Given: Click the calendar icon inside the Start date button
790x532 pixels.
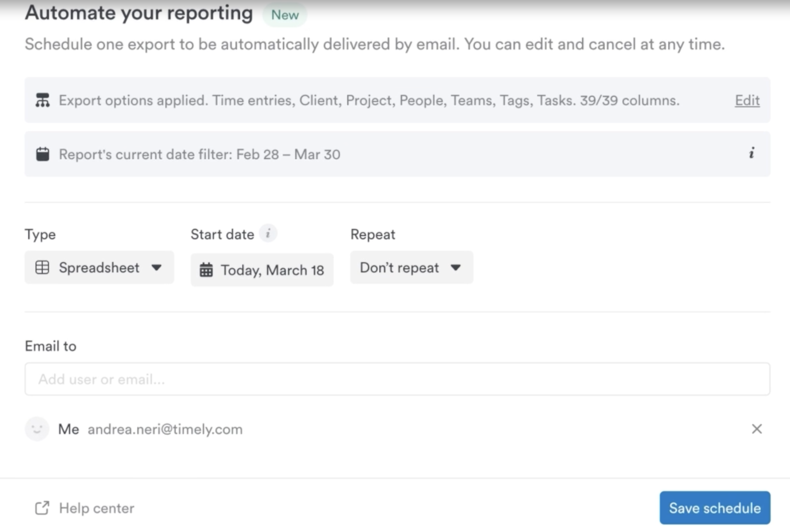Looking at the screenshot, I should click(x=207, y=270).
